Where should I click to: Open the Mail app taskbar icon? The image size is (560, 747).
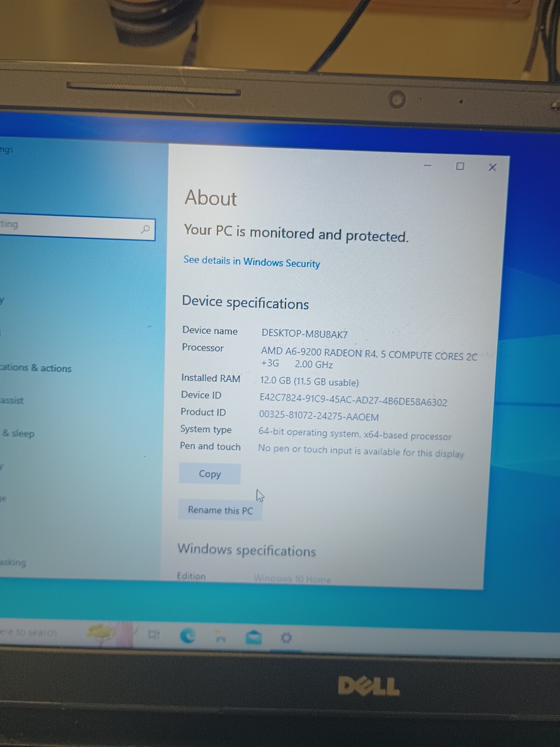(253, 637)
